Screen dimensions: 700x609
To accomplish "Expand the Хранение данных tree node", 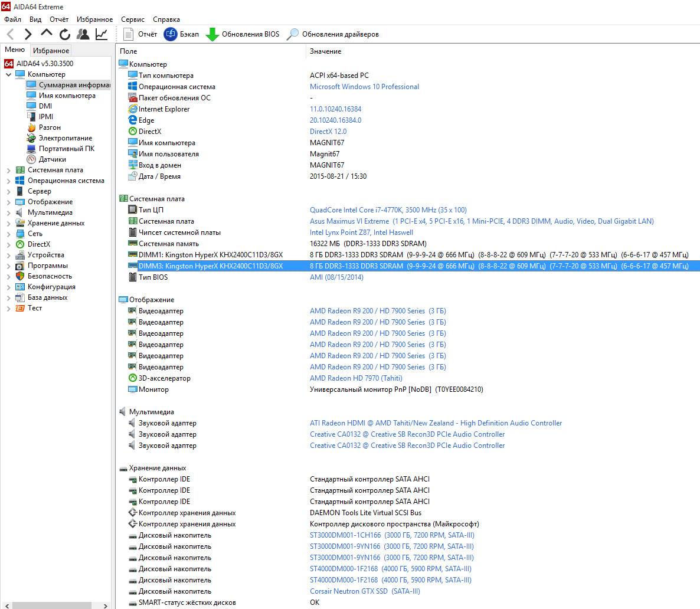I will click(8, 223).
